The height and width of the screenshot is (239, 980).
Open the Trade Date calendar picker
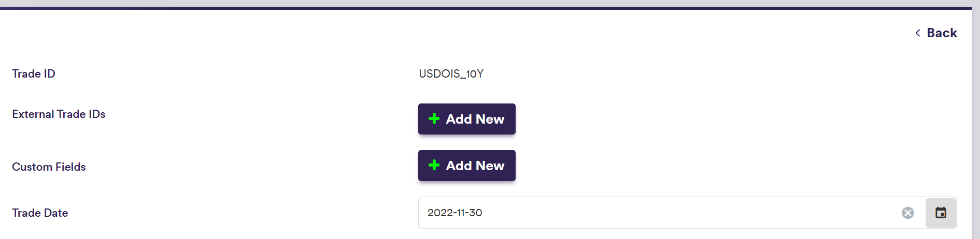tap(941, 213)
